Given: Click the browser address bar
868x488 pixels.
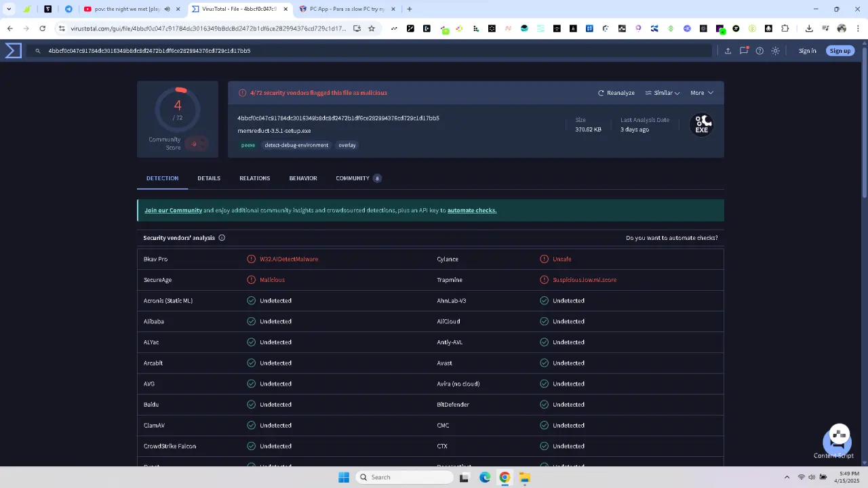Looking at the screenshot, I should point(209,28).
